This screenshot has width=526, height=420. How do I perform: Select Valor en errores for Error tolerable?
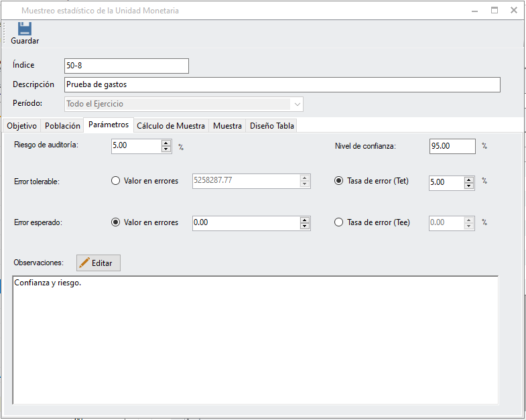pos(116,181)
